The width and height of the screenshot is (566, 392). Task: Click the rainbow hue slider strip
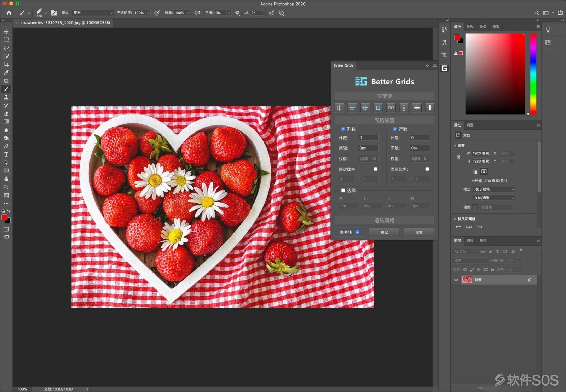tap(533, 74)
